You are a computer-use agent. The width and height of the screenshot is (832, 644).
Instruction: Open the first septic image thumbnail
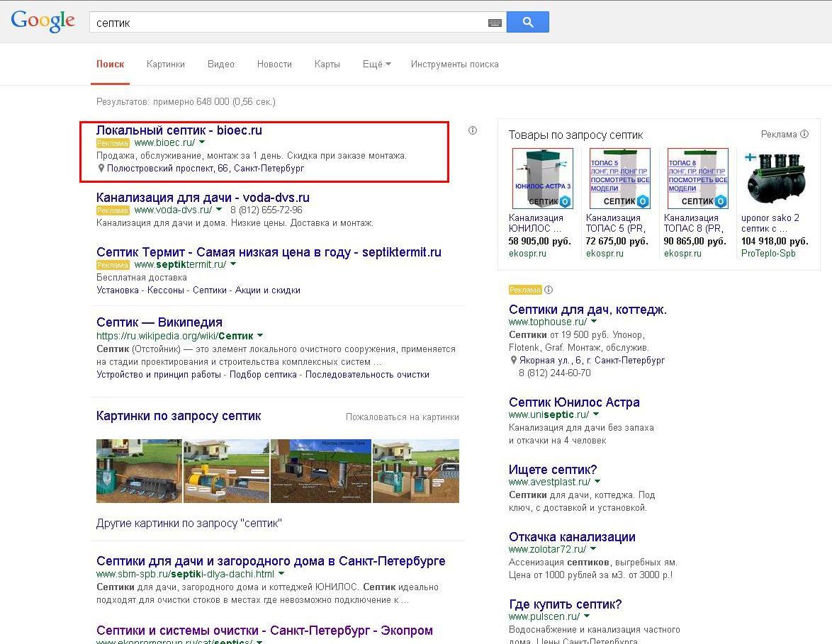click(x=139, y=471)
